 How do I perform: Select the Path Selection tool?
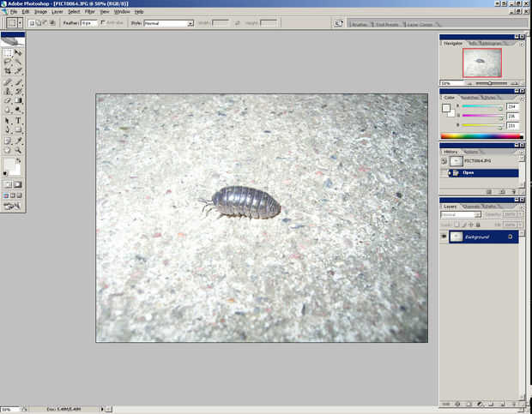(8, 121)
